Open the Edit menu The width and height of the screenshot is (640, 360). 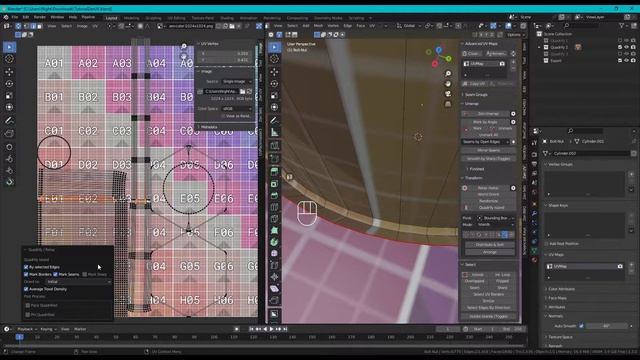coord(26,18)
